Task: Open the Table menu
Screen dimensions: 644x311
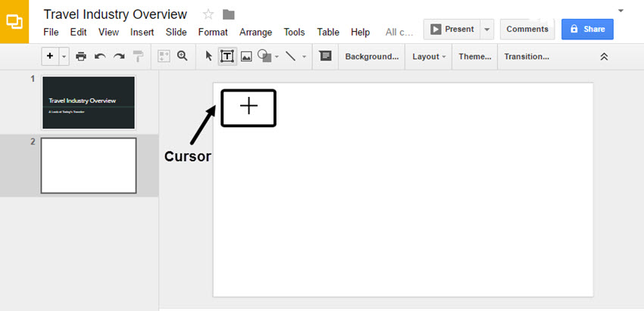Action: pos(328,32)
